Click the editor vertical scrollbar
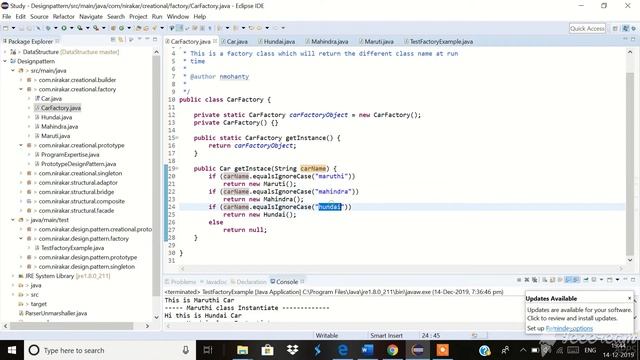This screenshot has width=640, height=360. pyautogui.click(x=630, y=157)
